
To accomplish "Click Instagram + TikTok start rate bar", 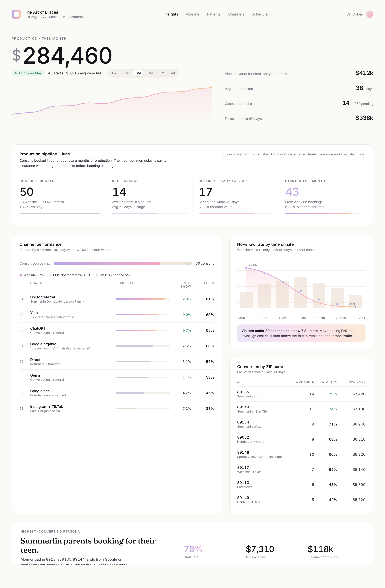I will (143, 409).
